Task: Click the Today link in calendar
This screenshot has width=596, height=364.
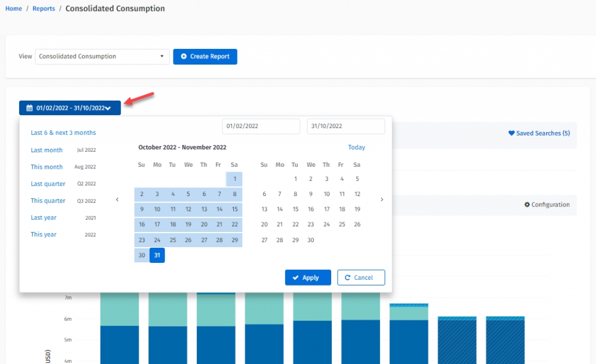Action: (x=356, y=147)
